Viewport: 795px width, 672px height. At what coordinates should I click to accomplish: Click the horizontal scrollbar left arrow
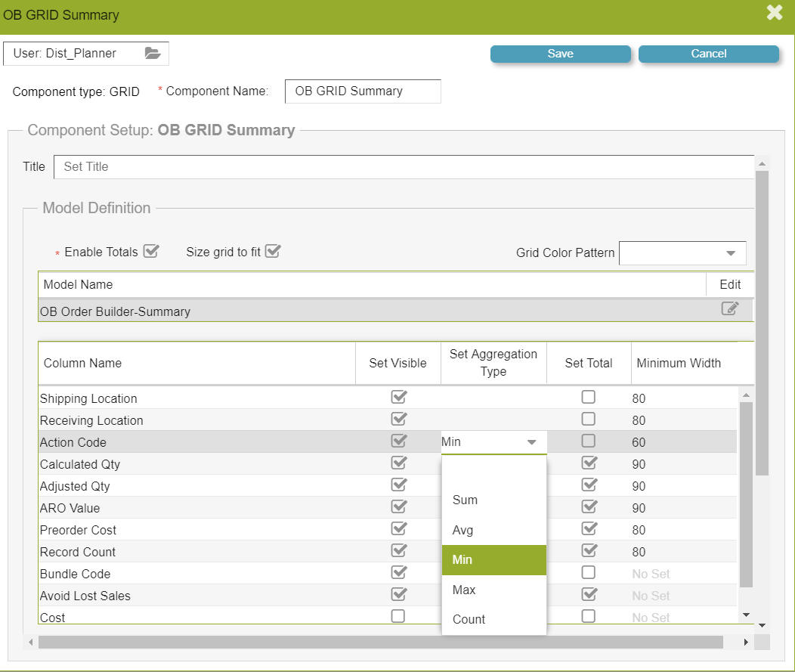pyautogui.click(x=31, y=642)
